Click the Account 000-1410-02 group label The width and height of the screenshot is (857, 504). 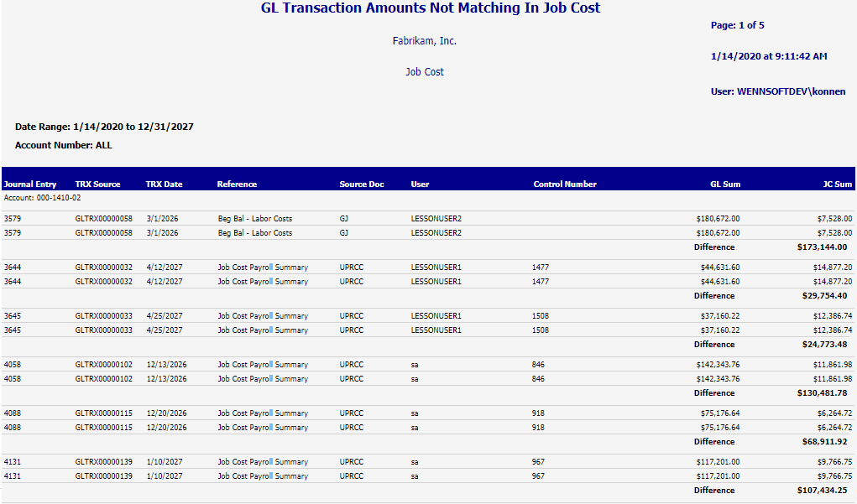[43, 198]
